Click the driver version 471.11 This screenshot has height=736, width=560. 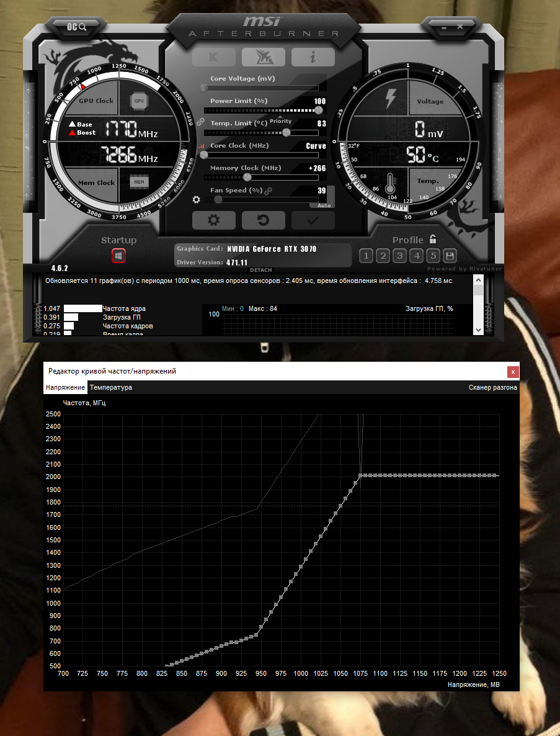click(237, 263)
